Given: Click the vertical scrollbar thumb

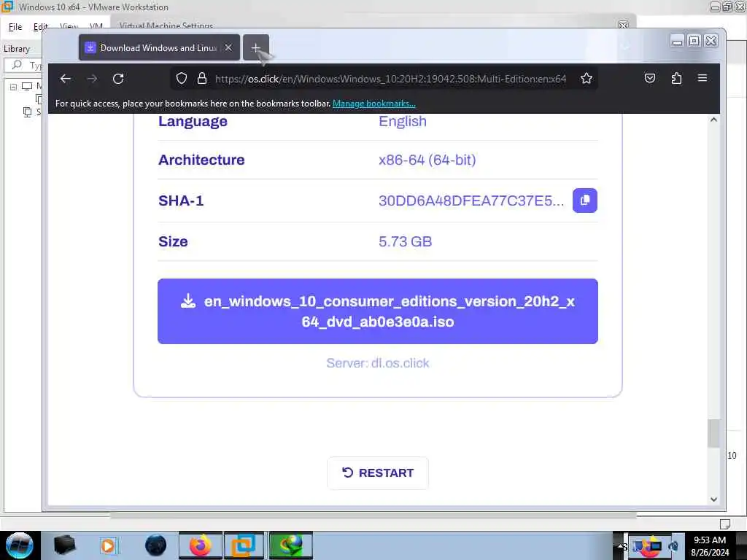Looking at the screenshot, I should point(713,433).
